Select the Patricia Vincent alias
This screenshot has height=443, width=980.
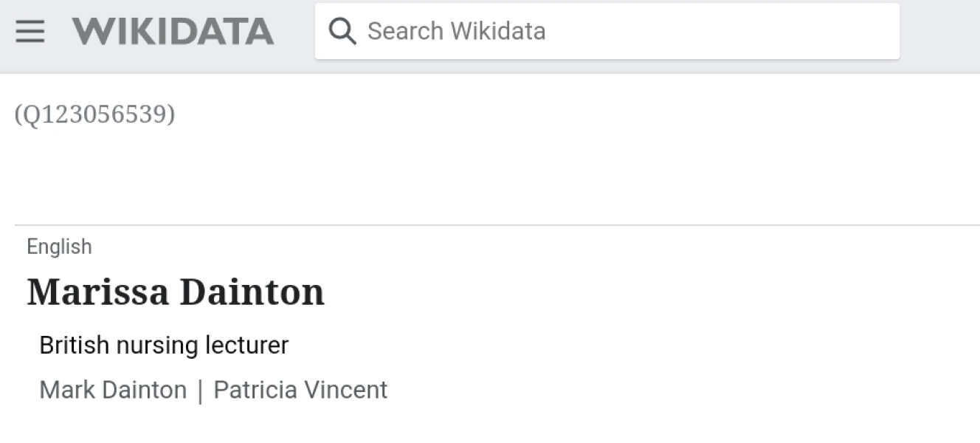tap(300, 390)
